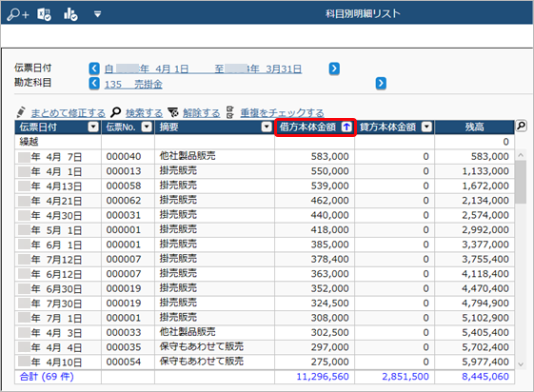534x392 pixels.
Task: Select next 勘定科目 with right arrow
Action: pos(381,84)
